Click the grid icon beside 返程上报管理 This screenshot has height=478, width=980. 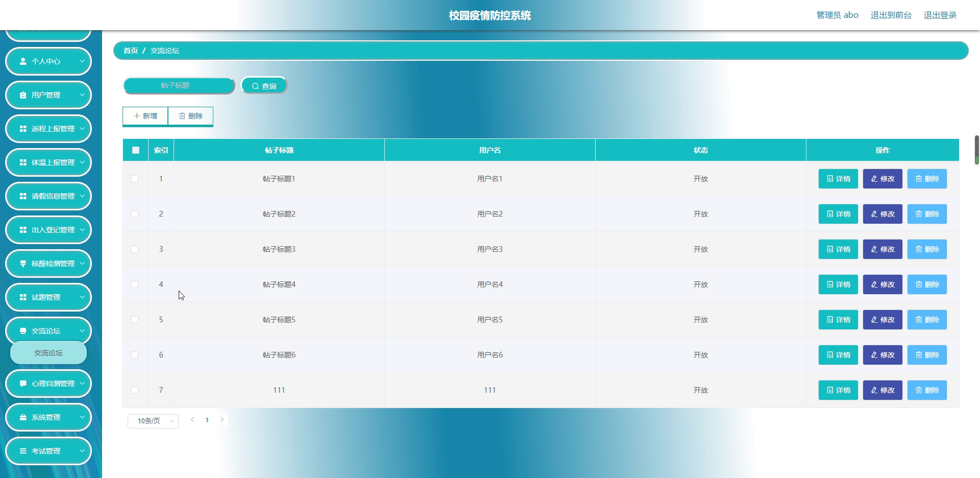coord(23,129)
